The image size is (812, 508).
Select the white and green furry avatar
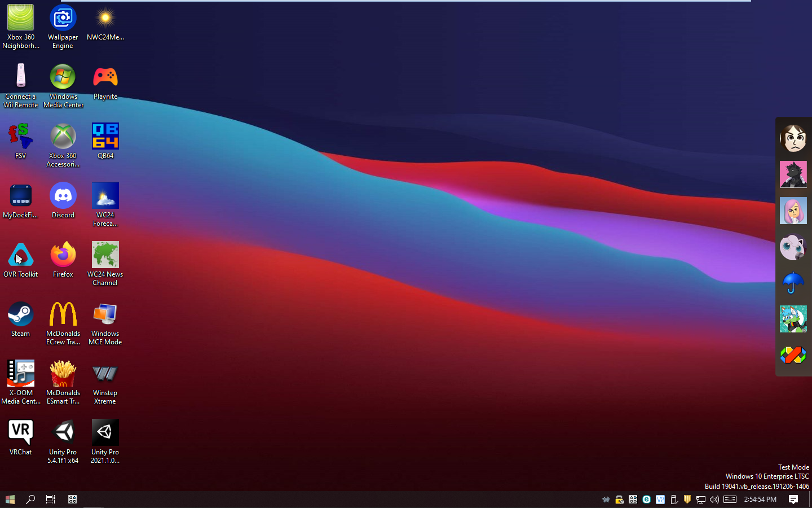[x=793, y=319]
